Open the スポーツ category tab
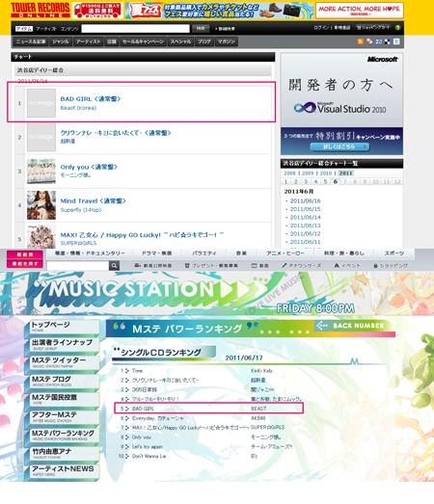434x504 pixels. [x=394, y=253]
